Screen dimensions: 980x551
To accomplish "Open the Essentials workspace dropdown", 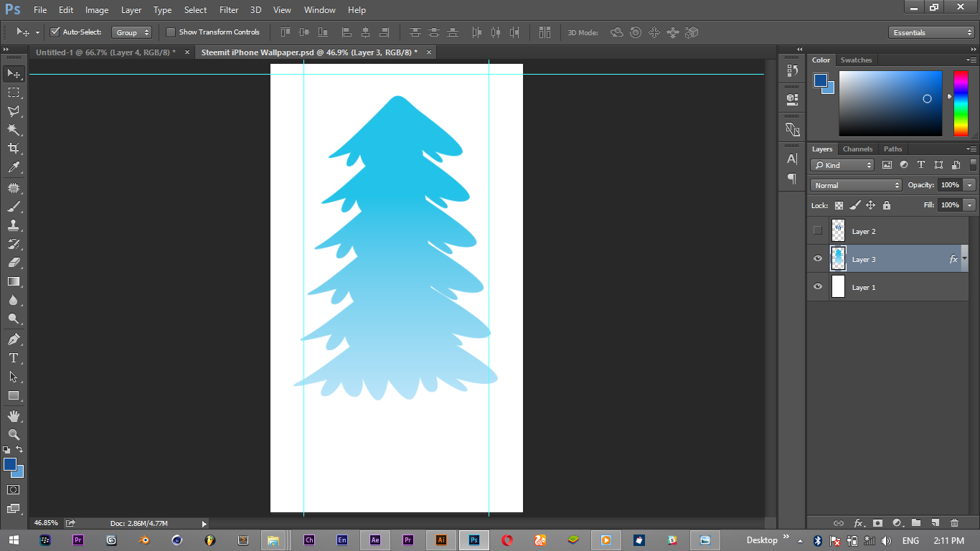I will (x=931, y=32).
